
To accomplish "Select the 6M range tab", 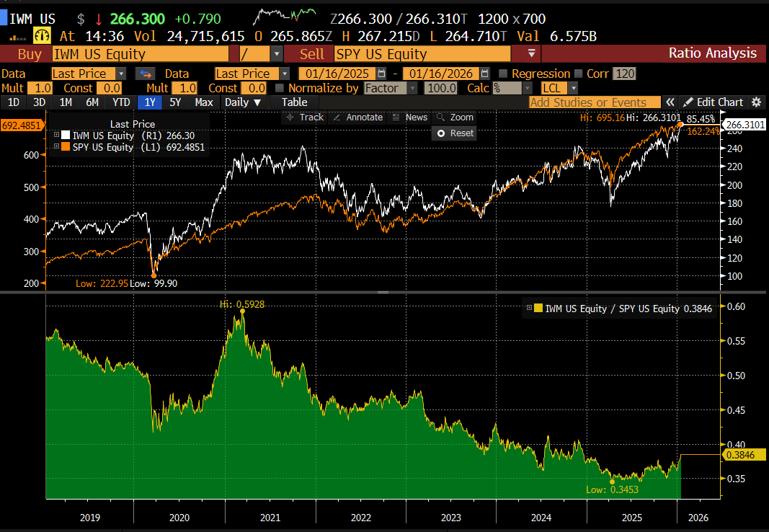I will pos(92,102).
